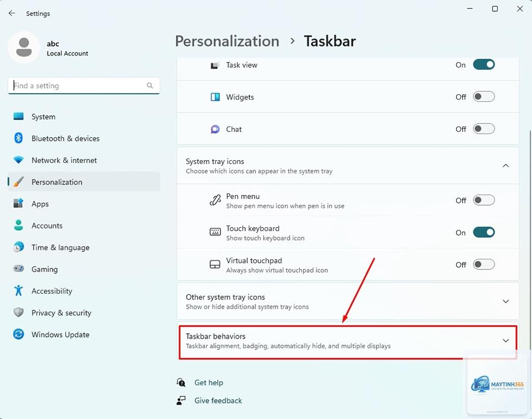The image size is (532, 419).
Task: Click the search magnifier icon
Action: click(150, 85)
